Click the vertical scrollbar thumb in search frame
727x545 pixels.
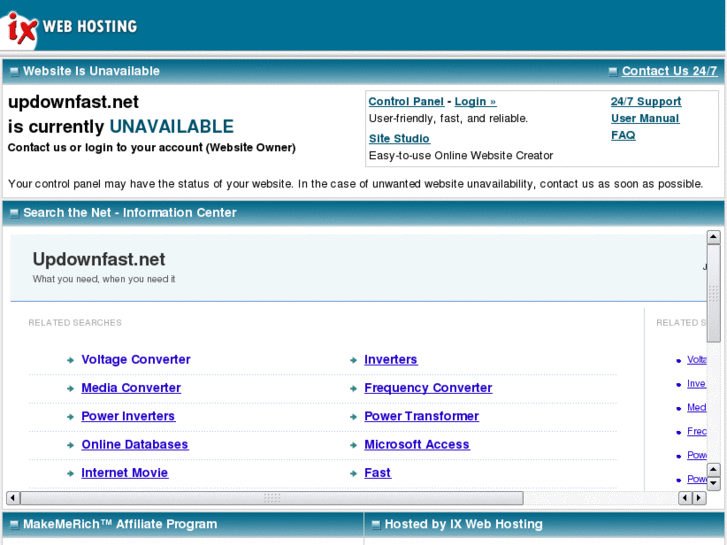[x=713, y=294]
